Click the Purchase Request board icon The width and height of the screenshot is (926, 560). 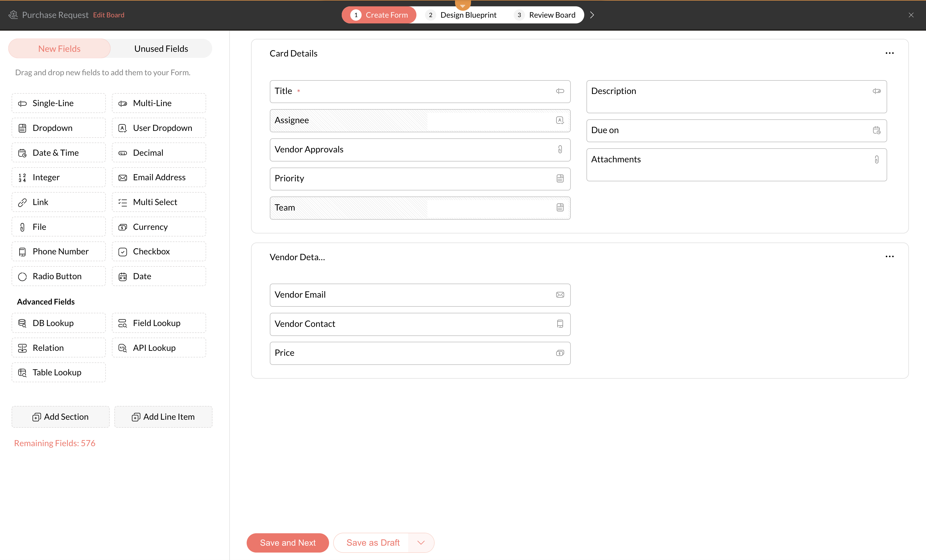pos(13,15)
